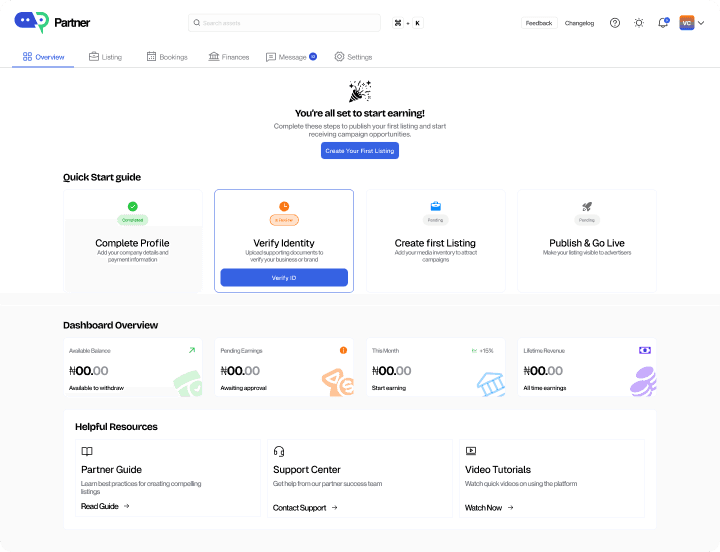Select the Complete Profile card title
The image size is (720, 552).
coord(132,243)
